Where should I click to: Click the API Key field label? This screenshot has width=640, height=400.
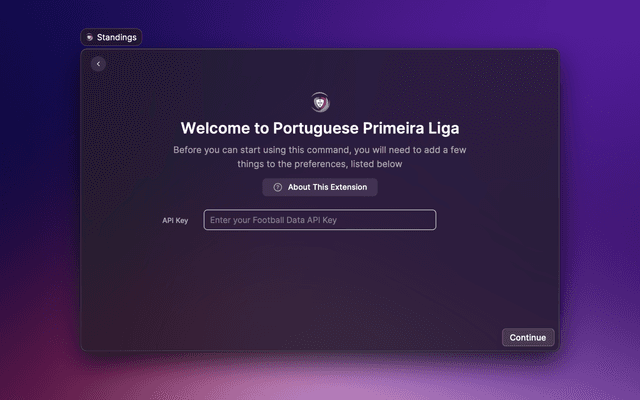175,220
